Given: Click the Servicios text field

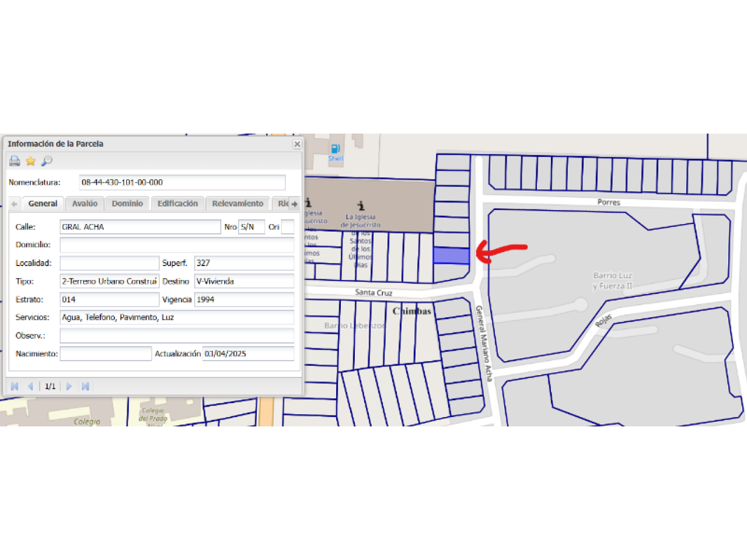Looking at the screenshot, I should 177,317.
